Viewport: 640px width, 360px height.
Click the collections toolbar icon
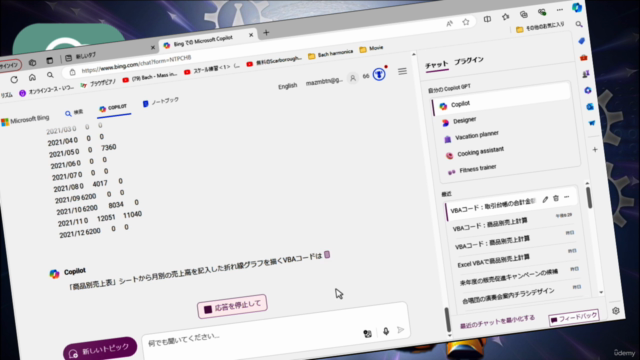(x=524, y=14)
